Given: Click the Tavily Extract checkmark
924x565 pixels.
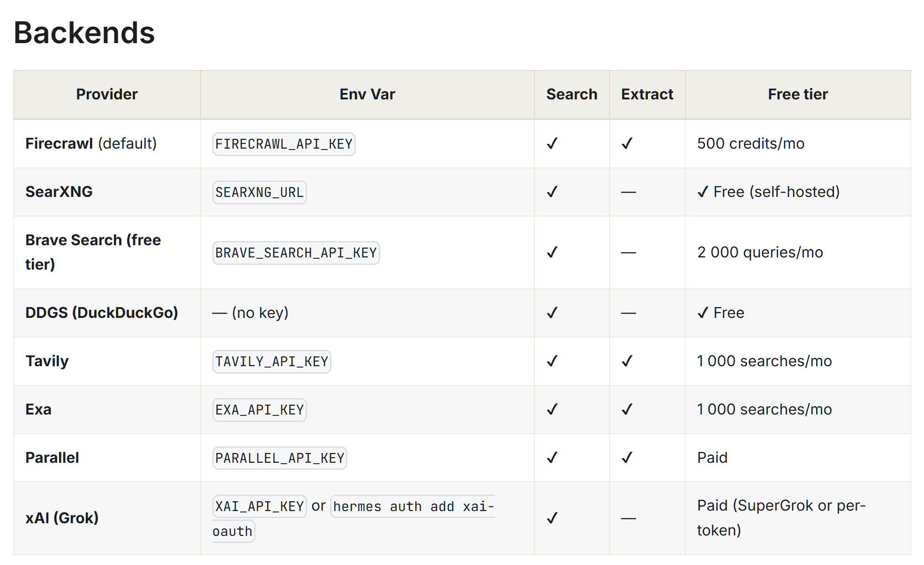Looking at the screenshot, I should click(627, 361).
